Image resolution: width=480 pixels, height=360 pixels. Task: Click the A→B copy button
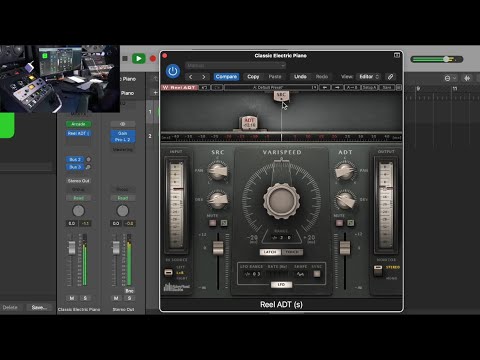coord(352,87)
